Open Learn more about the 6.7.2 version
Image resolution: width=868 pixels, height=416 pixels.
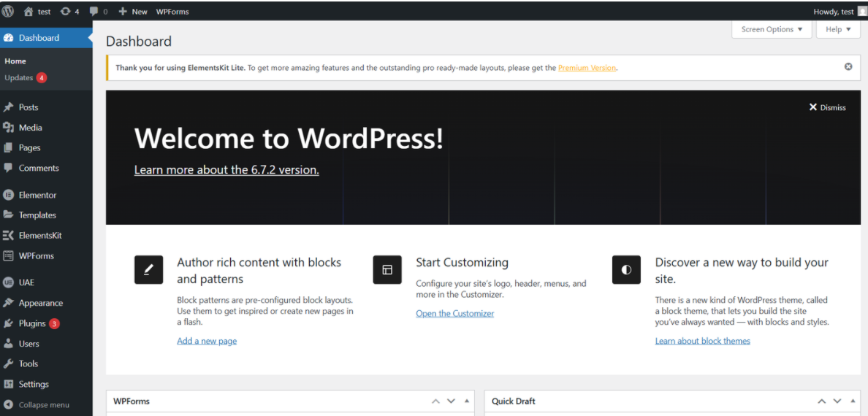(226, 170)
